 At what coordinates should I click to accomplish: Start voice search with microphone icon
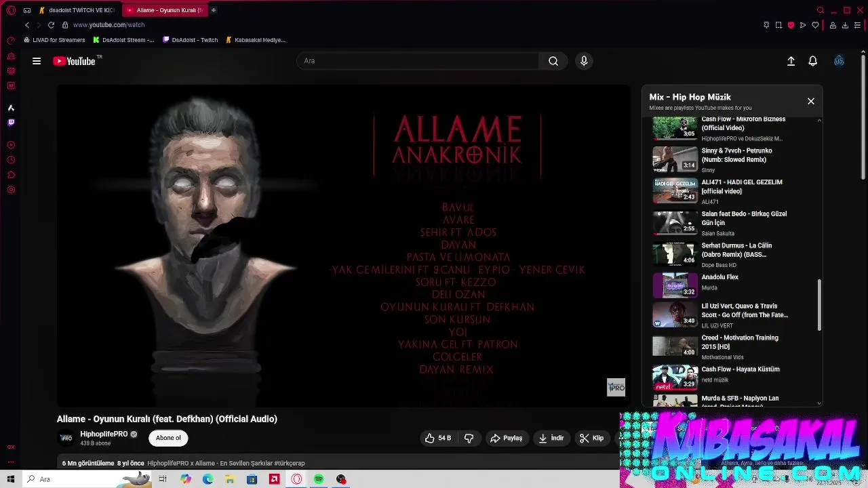[x=584, y=61]
